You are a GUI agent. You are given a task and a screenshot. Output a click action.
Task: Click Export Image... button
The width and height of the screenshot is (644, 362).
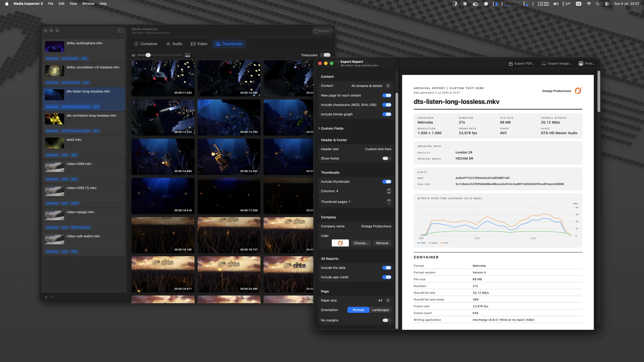[556, 63]
